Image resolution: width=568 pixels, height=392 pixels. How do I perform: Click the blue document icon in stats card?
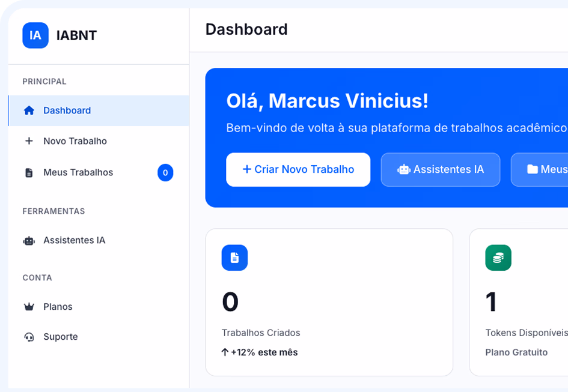click(234, 258)
